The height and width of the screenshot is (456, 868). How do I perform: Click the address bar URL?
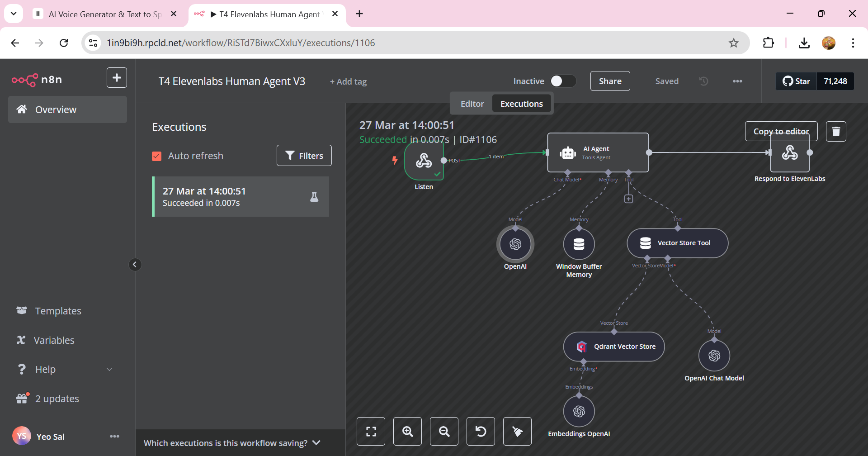241,43
